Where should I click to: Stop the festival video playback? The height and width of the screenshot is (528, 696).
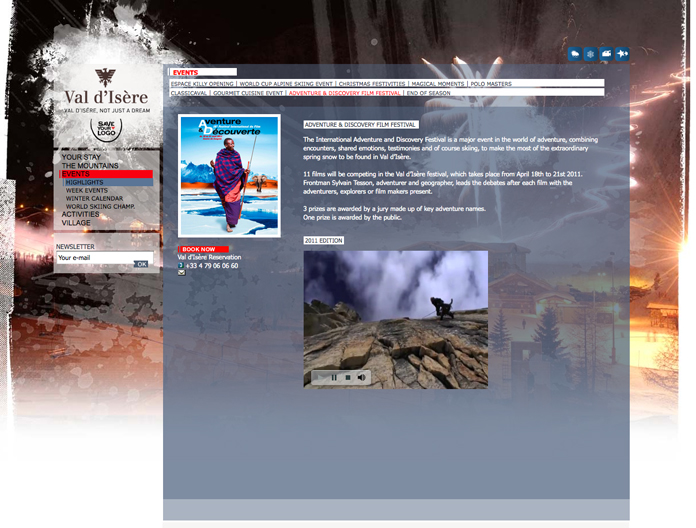pyautogui.click(x=347, y=377)
